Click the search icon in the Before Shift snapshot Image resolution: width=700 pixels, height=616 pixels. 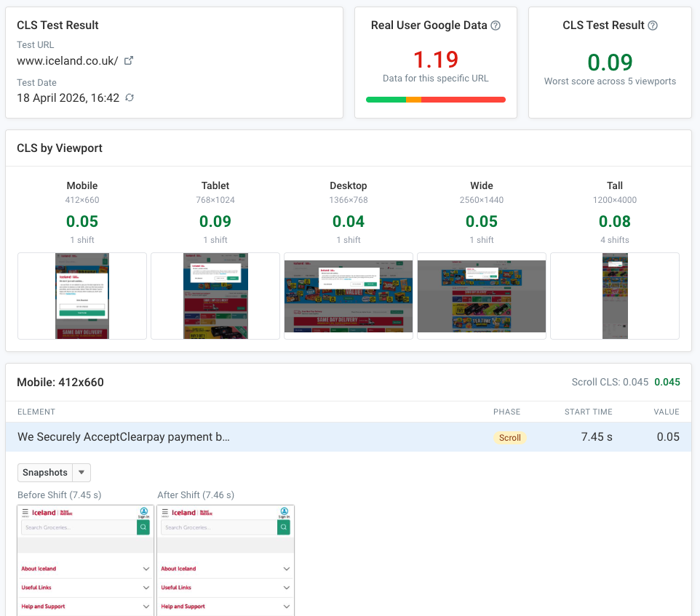pyautogui.click(x=143, y=527)
